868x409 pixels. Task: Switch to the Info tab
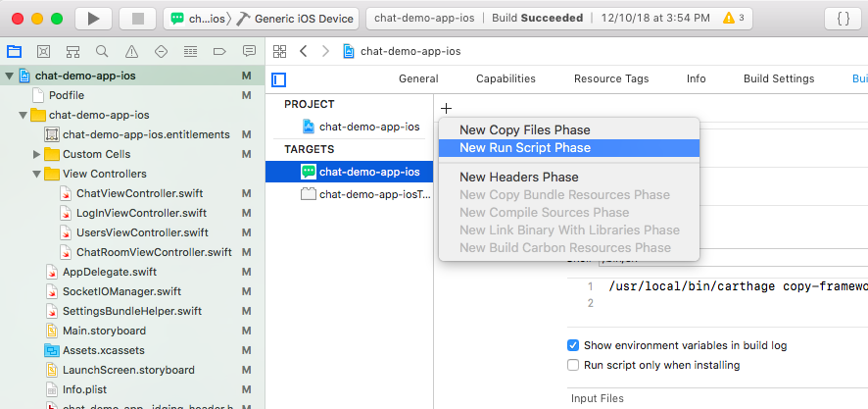pyautogui.click(x=697, y=78)
